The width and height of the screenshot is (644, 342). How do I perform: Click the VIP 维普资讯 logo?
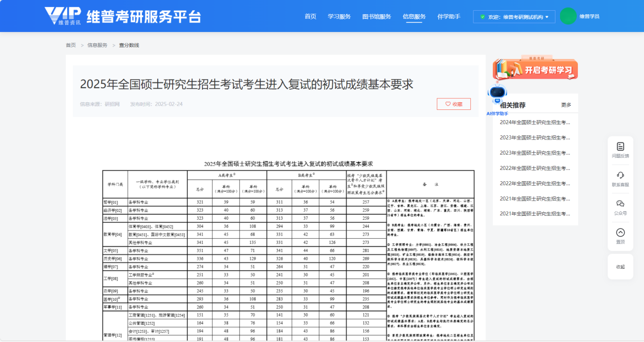point(62,16)
